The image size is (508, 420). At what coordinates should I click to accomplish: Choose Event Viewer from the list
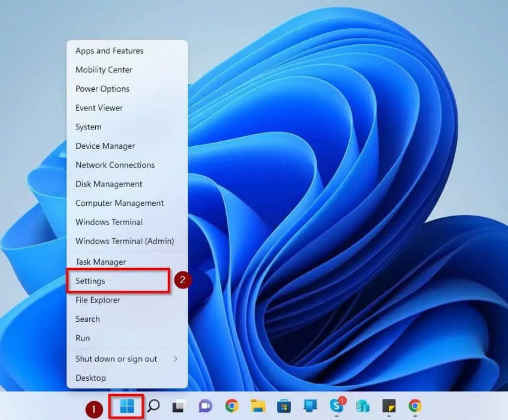tap(99, 108)
